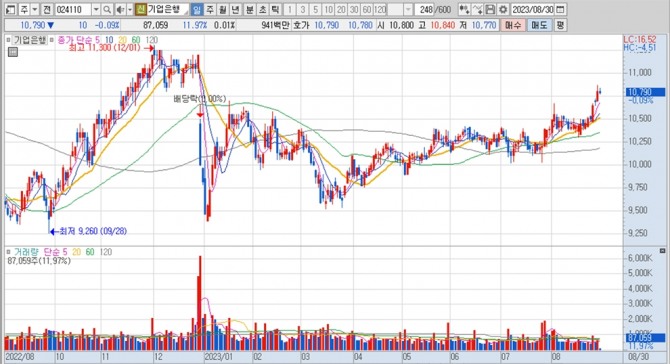This screenshot has height=364, width=670.
Task: Click the magnifier stock search icon
Action: point(108,9)
